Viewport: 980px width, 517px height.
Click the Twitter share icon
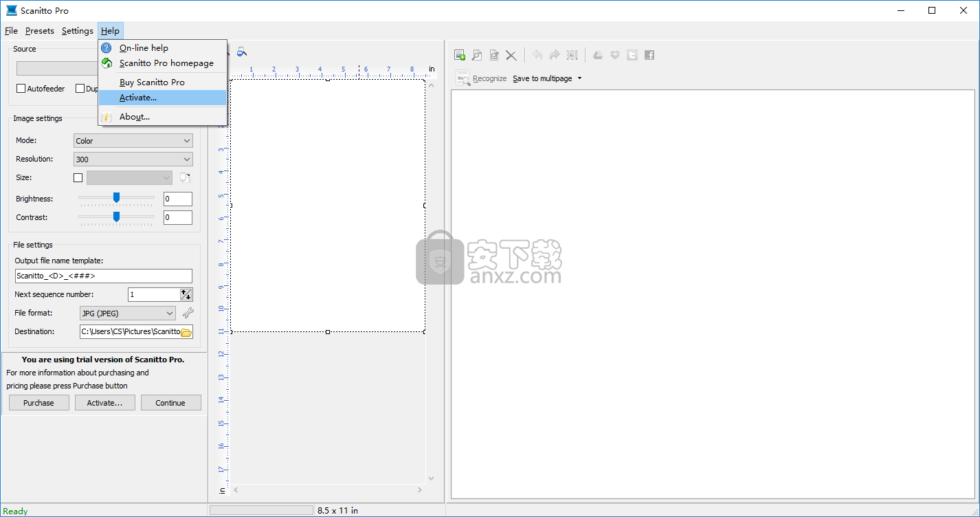[x=632, y=55]
